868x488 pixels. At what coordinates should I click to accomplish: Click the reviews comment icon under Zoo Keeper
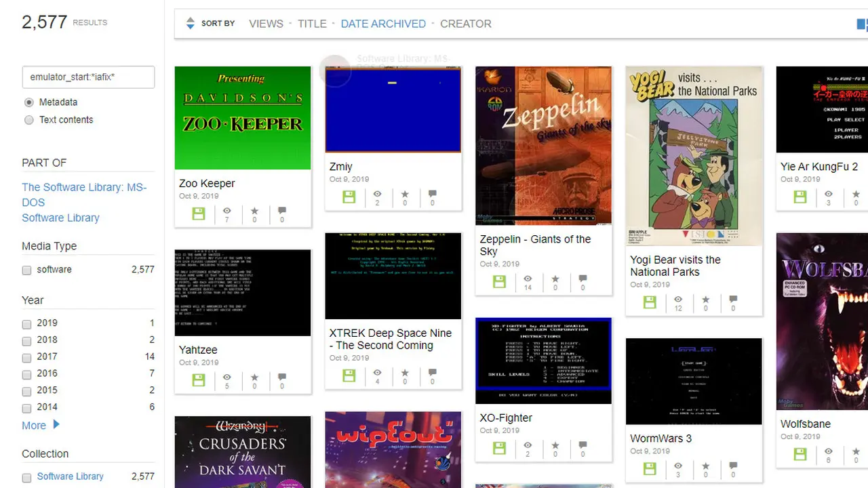(282, 211)
